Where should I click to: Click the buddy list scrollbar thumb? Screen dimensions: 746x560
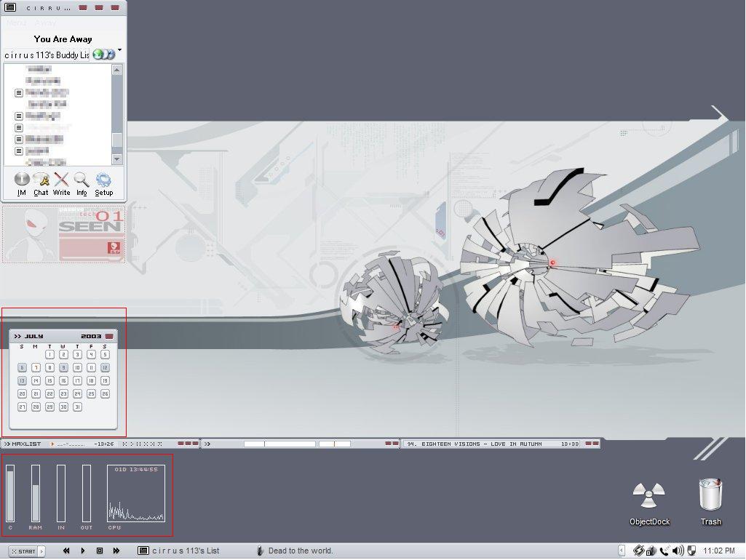point(116,140)
